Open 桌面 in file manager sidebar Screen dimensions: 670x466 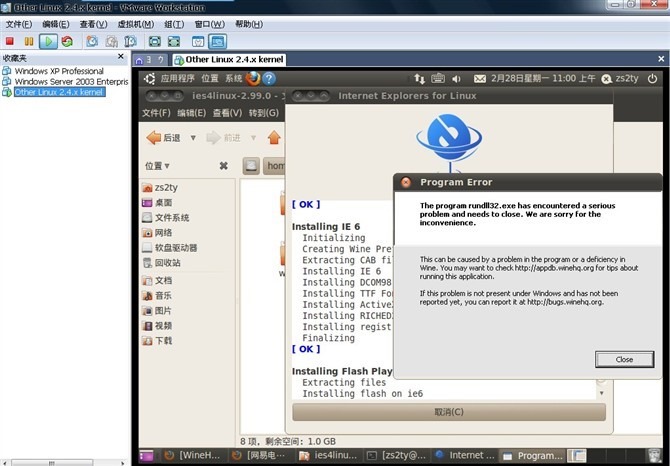157,203
